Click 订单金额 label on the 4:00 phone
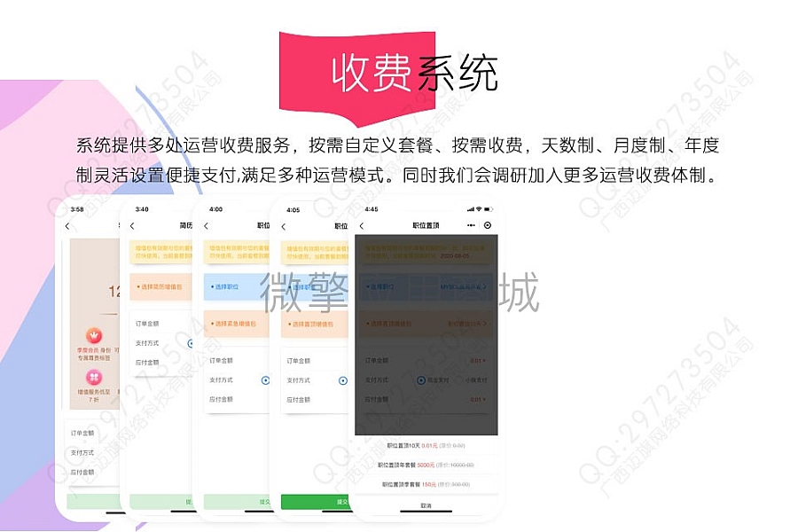Screen dimensions: 798x532 [221, 361]
